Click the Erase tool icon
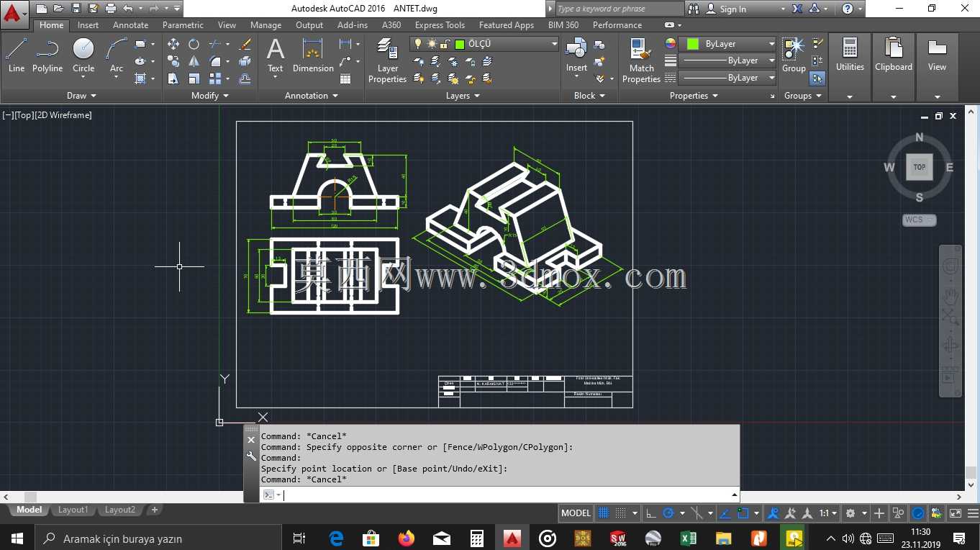The height and width of the screenshot is (550, 980). 245,44
